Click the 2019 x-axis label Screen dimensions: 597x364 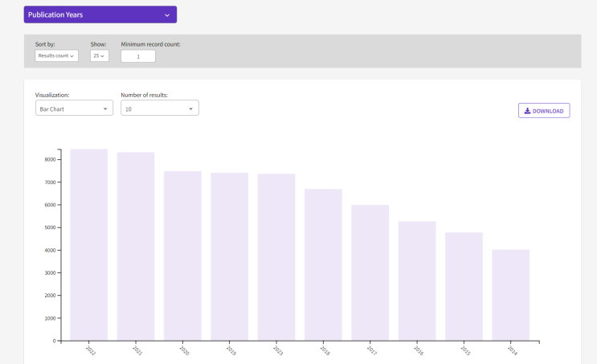click(x=231, y=350)
